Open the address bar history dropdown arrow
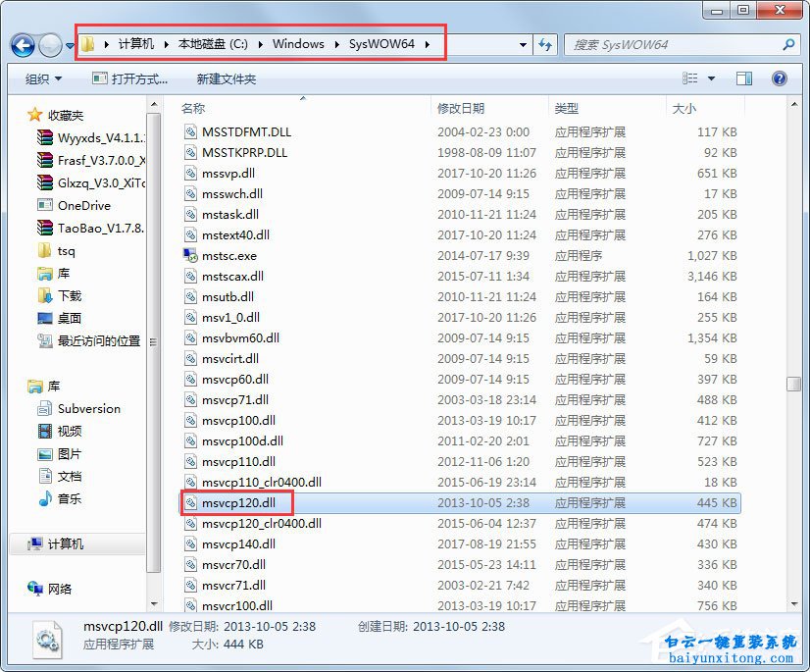Image resolution: width=810 pixels, height=672 pixels. tap(521, 44)
